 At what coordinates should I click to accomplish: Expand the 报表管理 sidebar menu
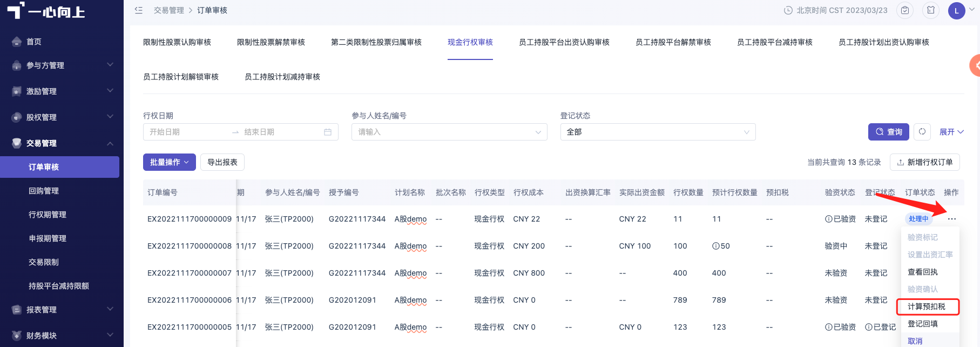[110, 309]
